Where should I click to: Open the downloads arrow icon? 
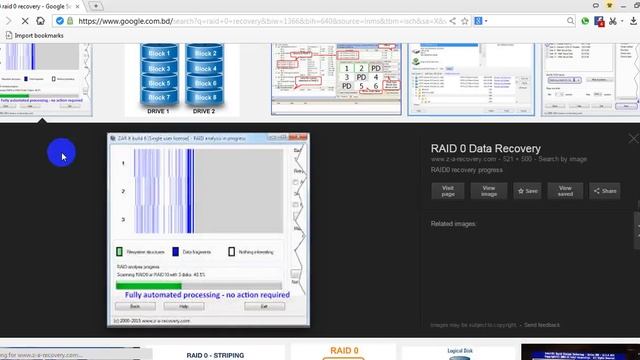coord(633,21)
